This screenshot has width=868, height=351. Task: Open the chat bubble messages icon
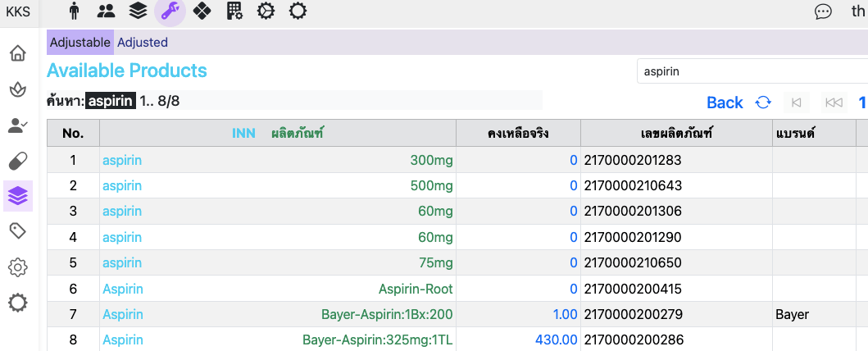click(x=823, y=11)
